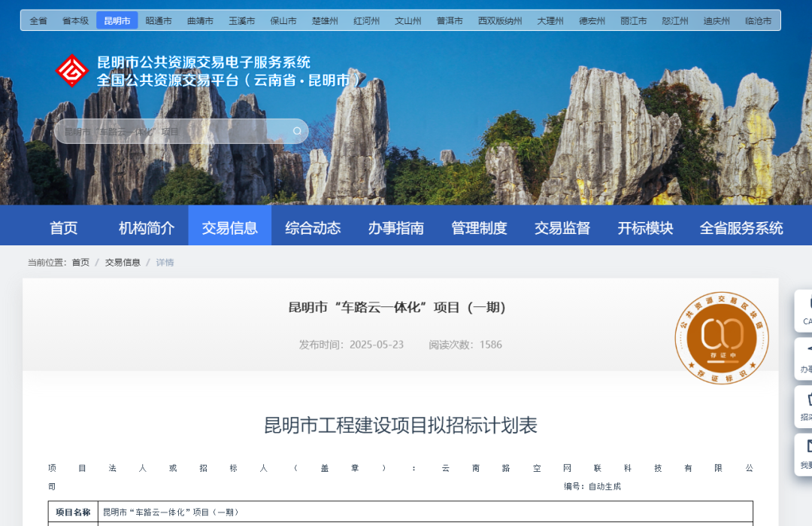
Task: Open the CA sidebar shortcut
Action: point(804,311)
